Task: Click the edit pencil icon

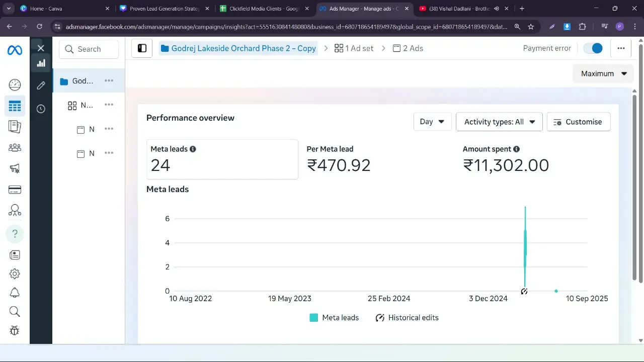Action: coord(41,85)
